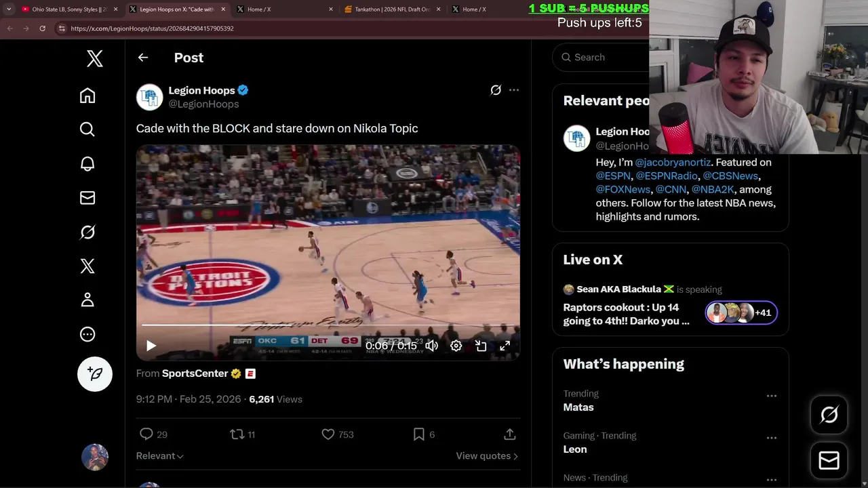The height and width of the screenshot is (488, 868).
Task: Go back with the Post arrow
Action: click(x=143, y=58)
